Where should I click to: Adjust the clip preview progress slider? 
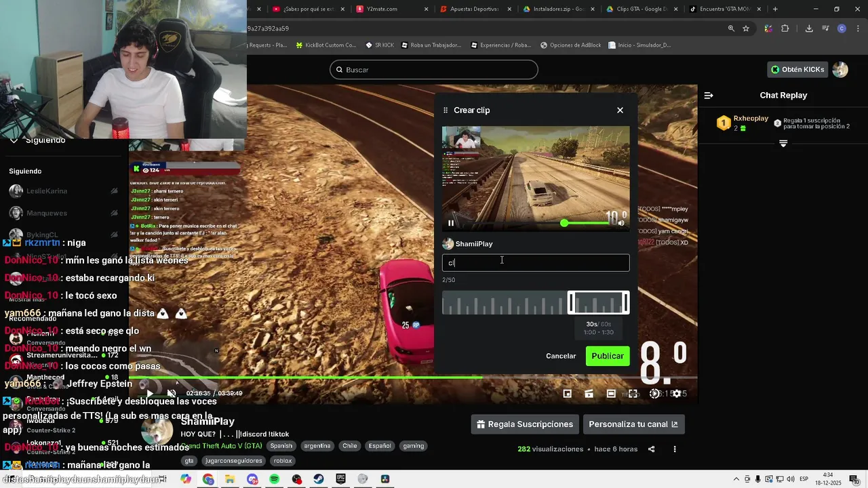564,223
